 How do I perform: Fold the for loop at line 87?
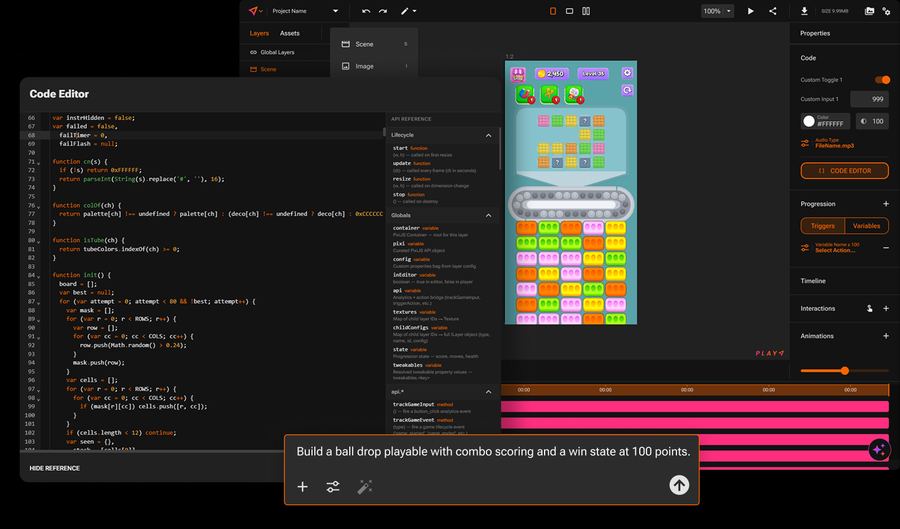38,303
